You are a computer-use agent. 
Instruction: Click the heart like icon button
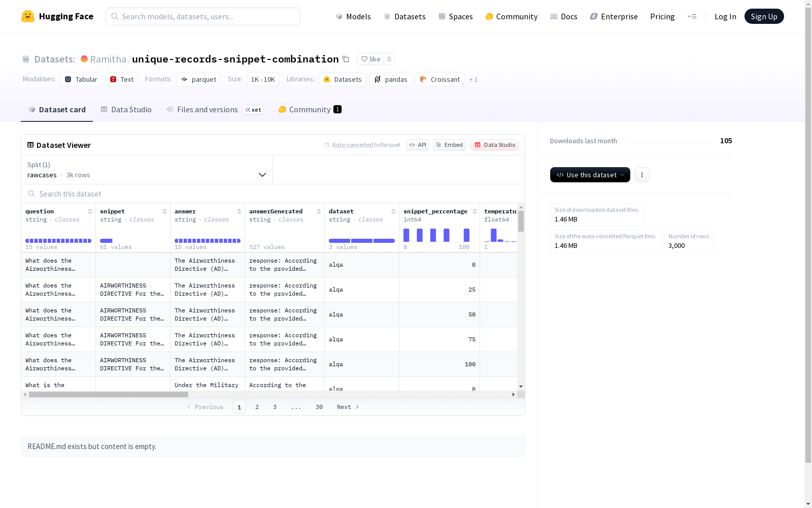(370, 59)
